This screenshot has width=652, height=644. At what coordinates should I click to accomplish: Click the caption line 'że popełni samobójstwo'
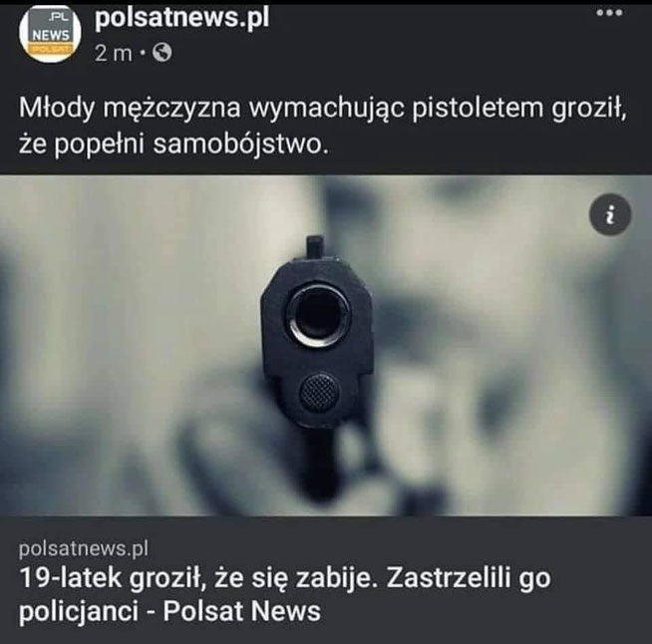point(173,144)
